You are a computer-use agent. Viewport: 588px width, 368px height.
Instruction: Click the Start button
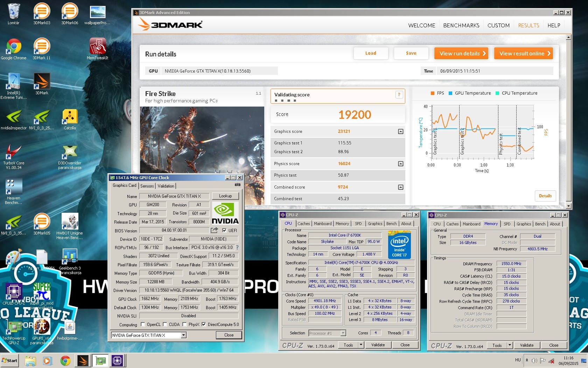[10, 360]
